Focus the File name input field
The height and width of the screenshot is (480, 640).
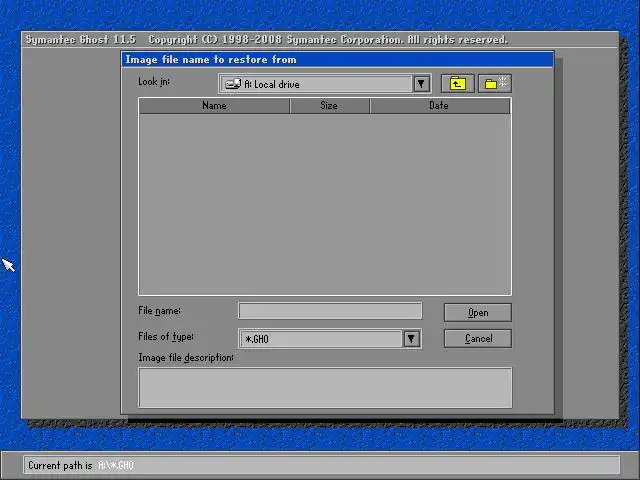[x=330, y=311]
